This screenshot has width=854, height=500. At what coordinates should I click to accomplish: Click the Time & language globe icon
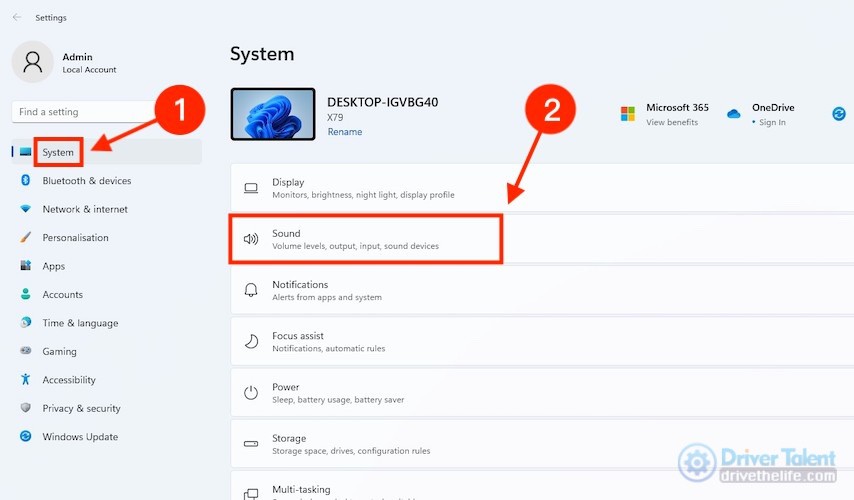click(x=26, y=322)
